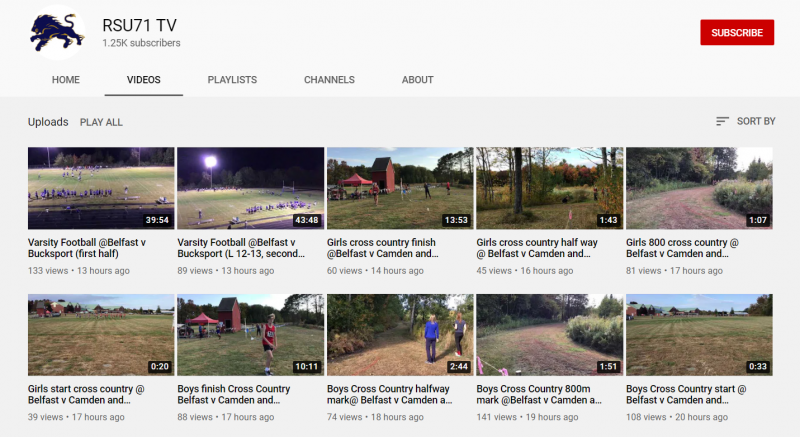Image resolution: width=800 pixels, height=437 pixels.
Task: Click title 'Girls start cross country @ Belfast'
Action: (86, 394)
